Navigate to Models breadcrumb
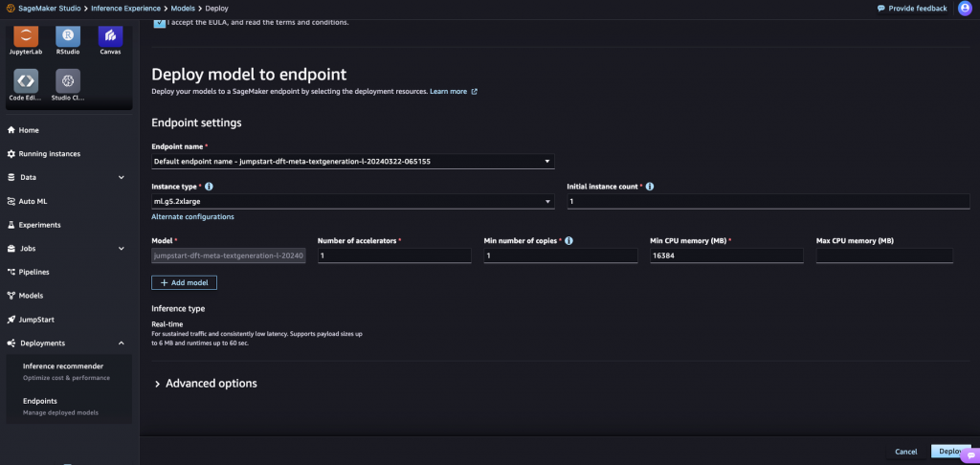Screen dimensions: 980x465 (182, 9)
